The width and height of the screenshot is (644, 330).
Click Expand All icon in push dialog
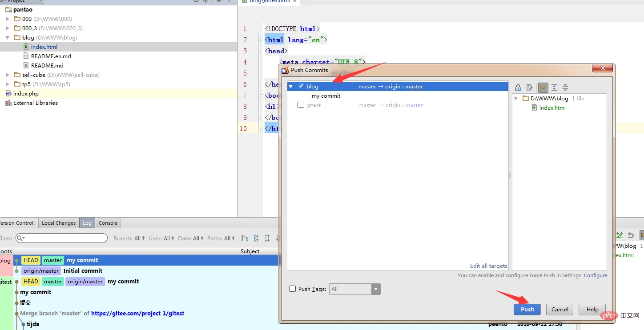coord(554,87)
